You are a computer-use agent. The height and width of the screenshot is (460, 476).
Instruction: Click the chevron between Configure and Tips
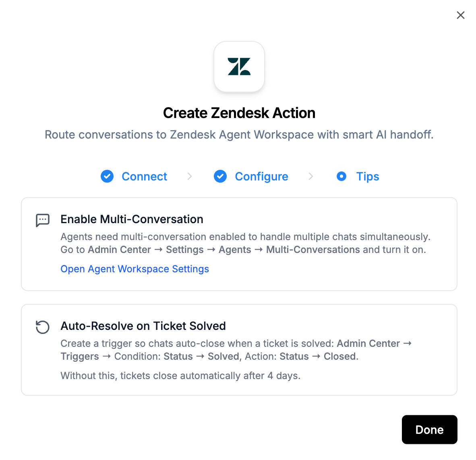pos(311,176)
